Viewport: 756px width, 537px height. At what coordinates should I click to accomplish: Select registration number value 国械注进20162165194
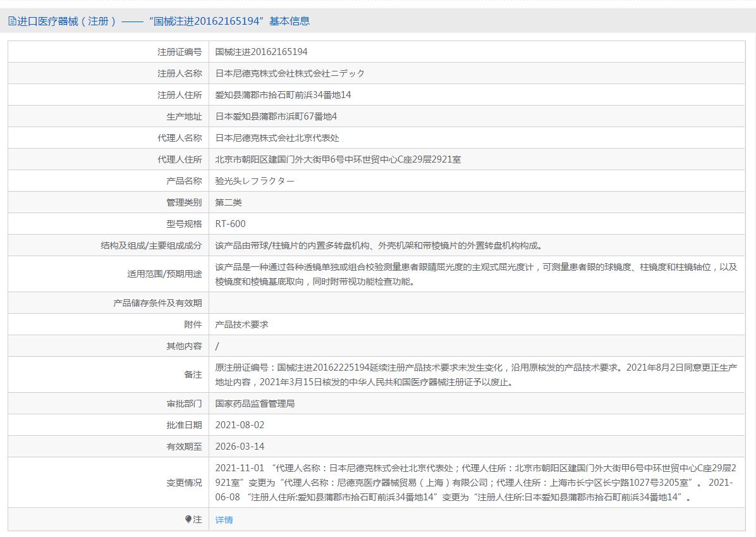click(x=261, y=52)
